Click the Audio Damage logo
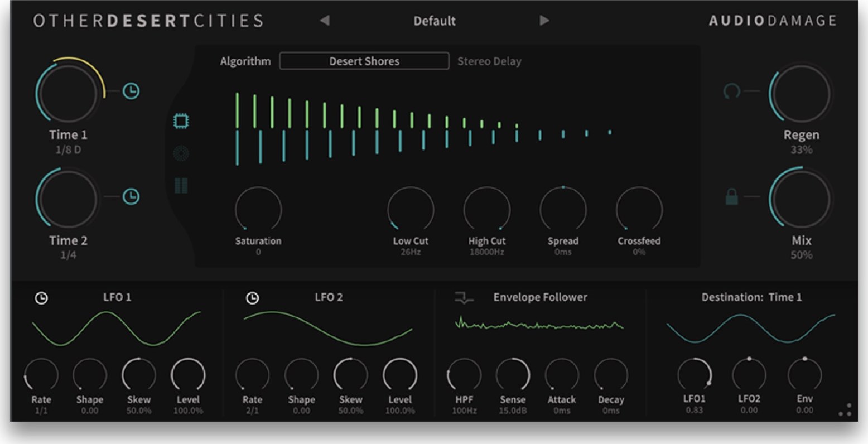Viewport: 868px width, 444px height. click(773, 21)
